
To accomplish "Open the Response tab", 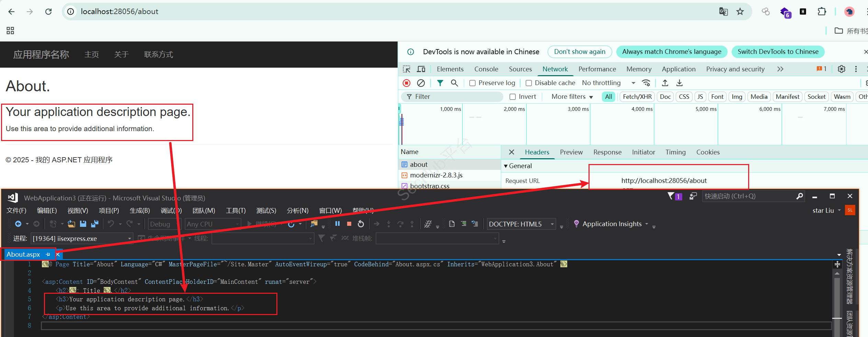I will (x=607, y=152).
